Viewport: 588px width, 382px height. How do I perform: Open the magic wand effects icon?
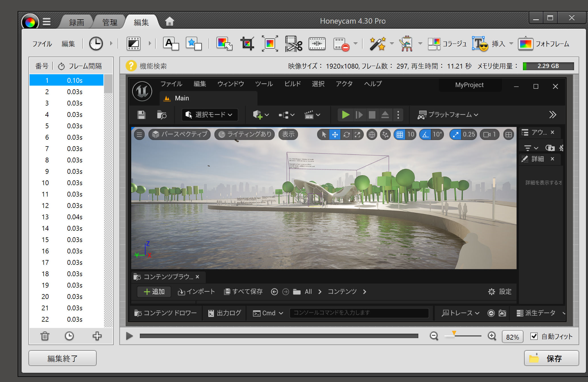point(377,44)
